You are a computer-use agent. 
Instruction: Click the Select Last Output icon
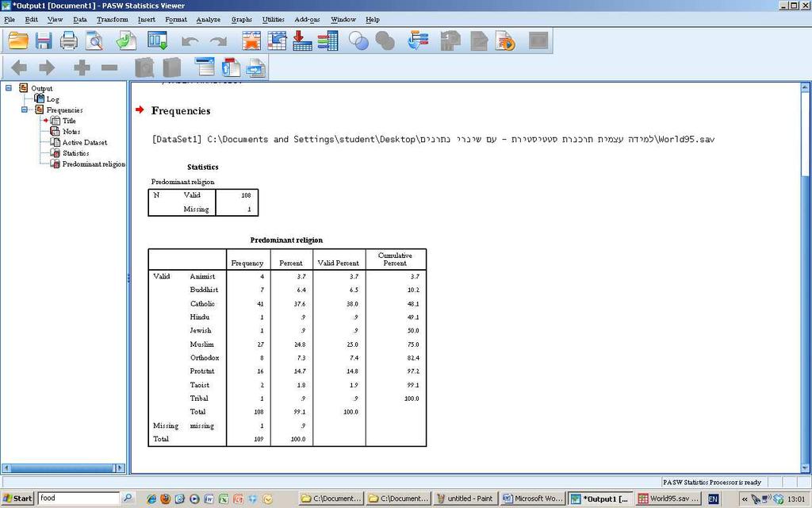coord(418,41)
